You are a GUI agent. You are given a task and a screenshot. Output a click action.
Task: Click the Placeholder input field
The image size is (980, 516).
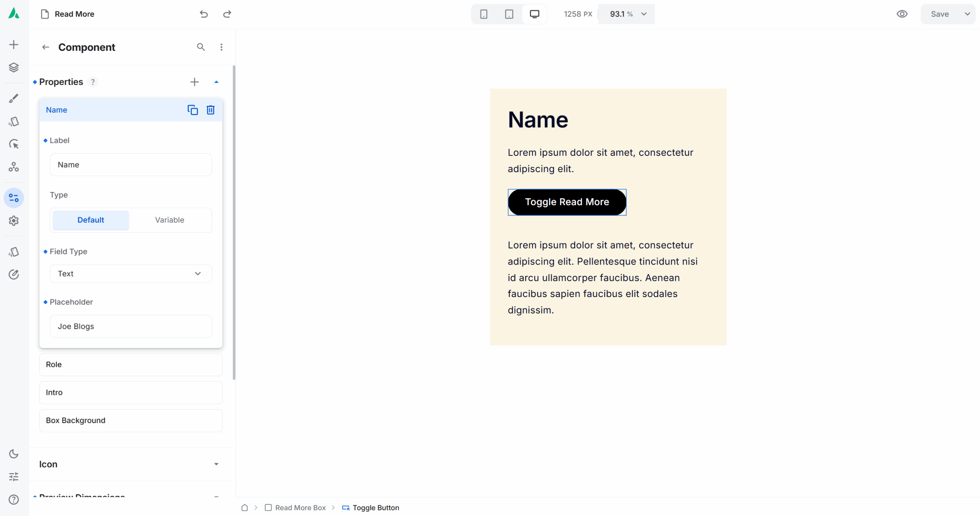click(x=131, y=326)
